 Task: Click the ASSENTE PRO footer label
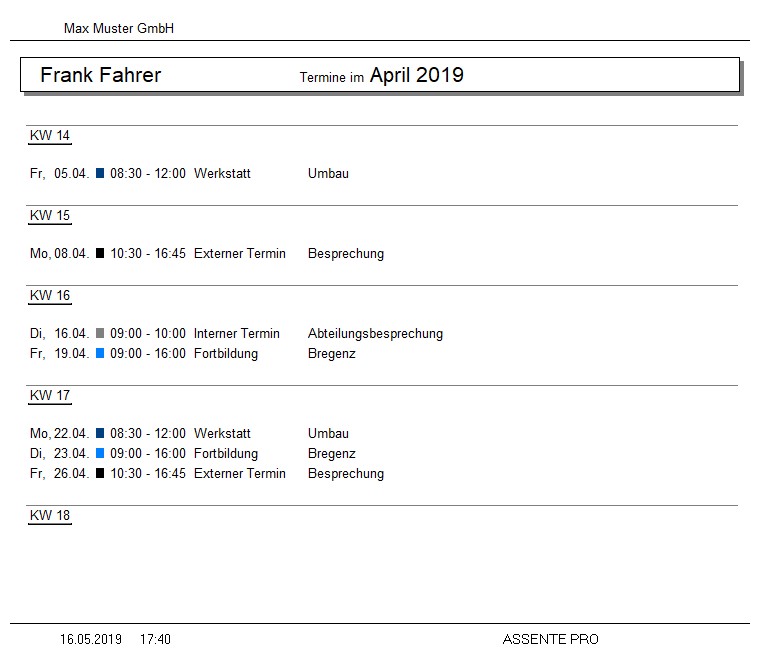551,639
